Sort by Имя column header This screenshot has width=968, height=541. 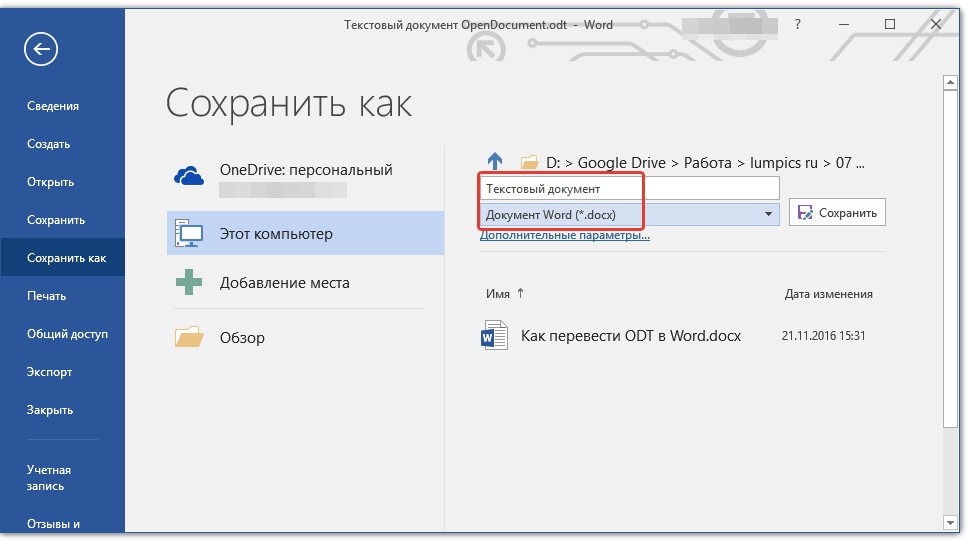click(498, 294)
